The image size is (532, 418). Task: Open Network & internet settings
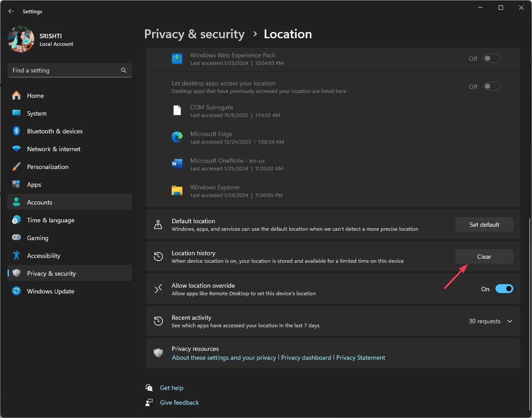tap(69, 149)
